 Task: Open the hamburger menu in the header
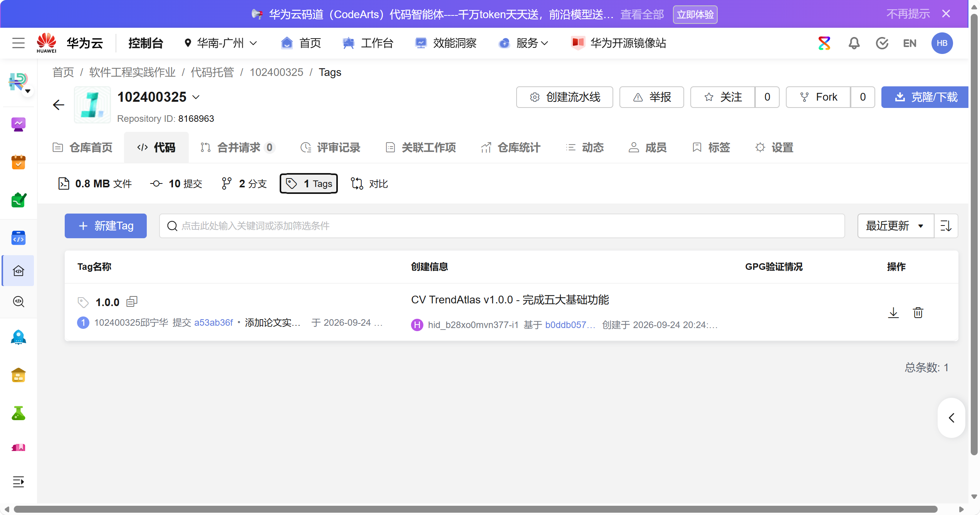(x=18, y=43)
